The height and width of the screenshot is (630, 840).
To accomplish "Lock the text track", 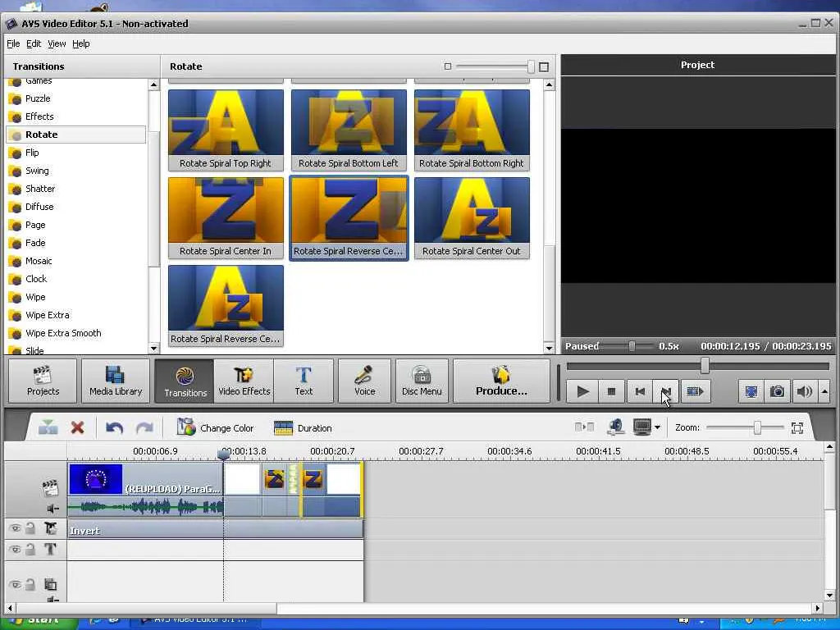I will pos(30,549).
